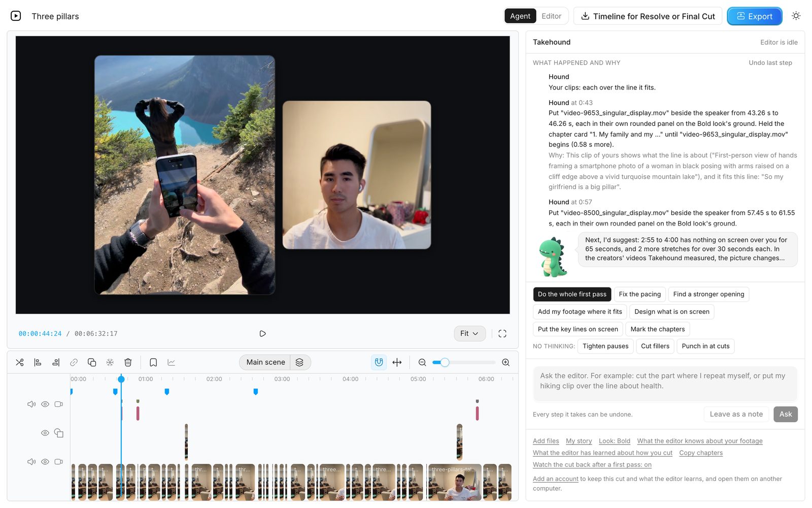Expand the Next suggestion speech bubble
812x508 pixels.
(x=688, y=249)
